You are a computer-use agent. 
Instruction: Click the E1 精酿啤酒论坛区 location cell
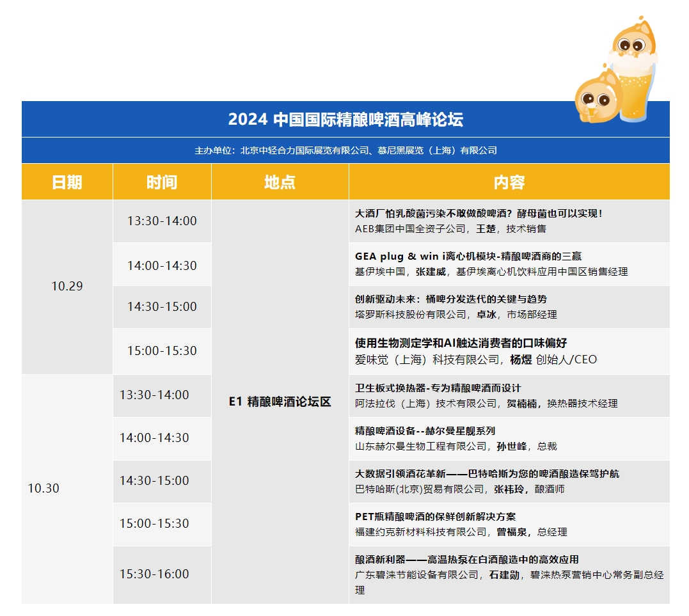point(280,402)
